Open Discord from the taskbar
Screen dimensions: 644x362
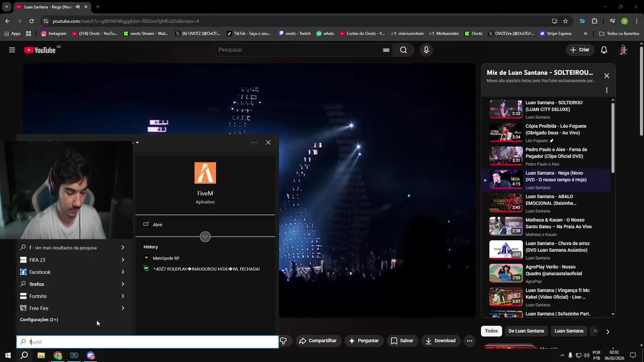point(91,355)
